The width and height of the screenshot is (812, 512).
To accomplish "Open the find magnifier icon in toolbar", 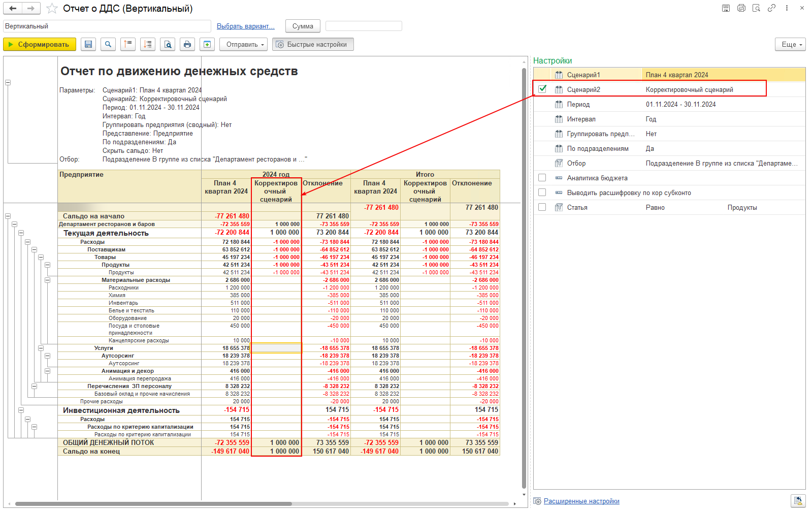I will coord(108,44).
